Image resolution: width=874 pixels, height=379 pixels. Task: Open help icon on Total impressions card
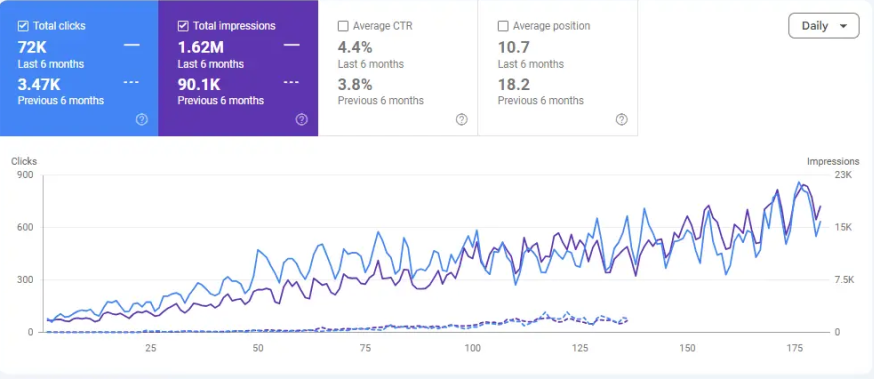click(302, 119)
